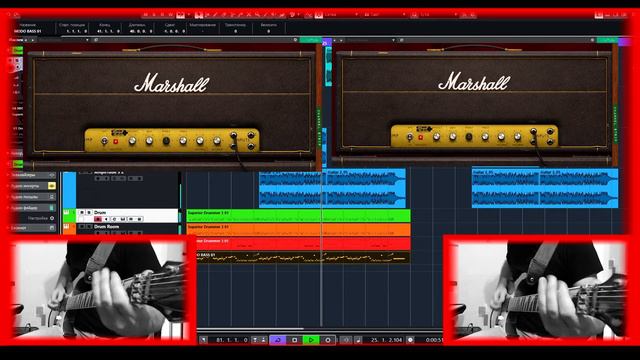Click the End value 41.1.1.0 in info line
The width and height of the screenshot is (640, 360).
(x=109, y=31)
